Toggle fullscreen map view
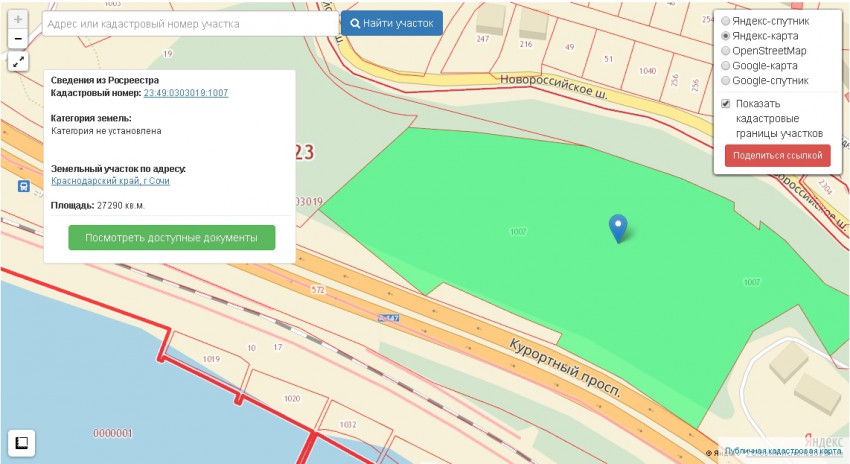The height and width of the screenshot is (464, 850). 18,62
